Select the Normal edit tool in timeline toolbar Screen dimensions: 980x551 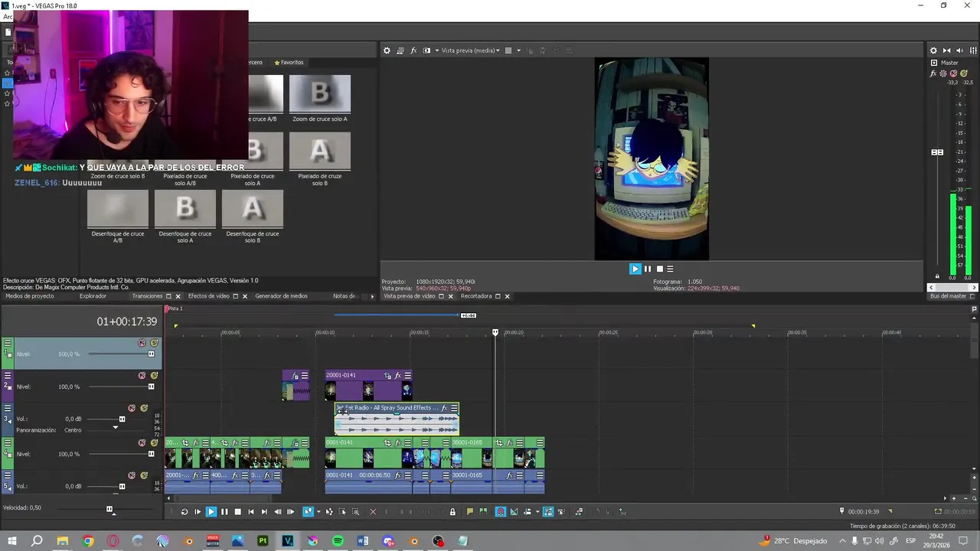click(x=308, y=512)
